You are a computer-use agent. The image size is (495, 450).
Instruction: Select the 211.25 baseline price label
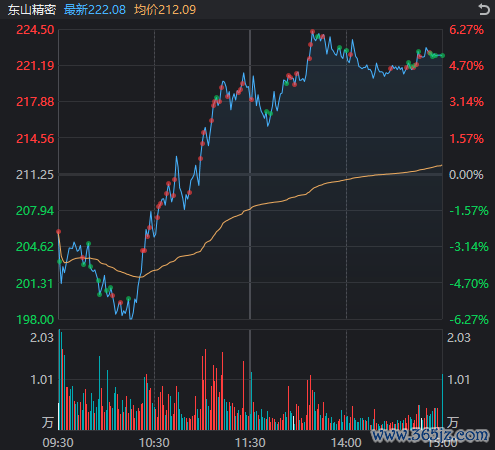tap(35, 174)
